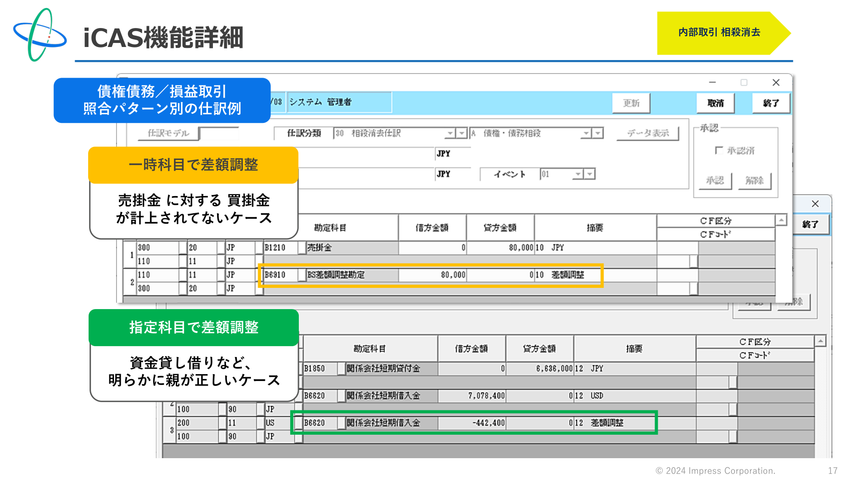The width and height of the screenshot is (868, 488).
Task: Click the CF区分 header in the lower table
Action: (755, 342)
